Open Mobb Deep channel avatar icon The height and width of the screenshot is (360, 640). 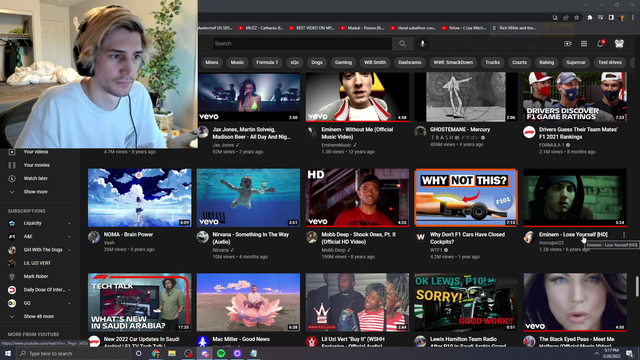click(311, 237)
